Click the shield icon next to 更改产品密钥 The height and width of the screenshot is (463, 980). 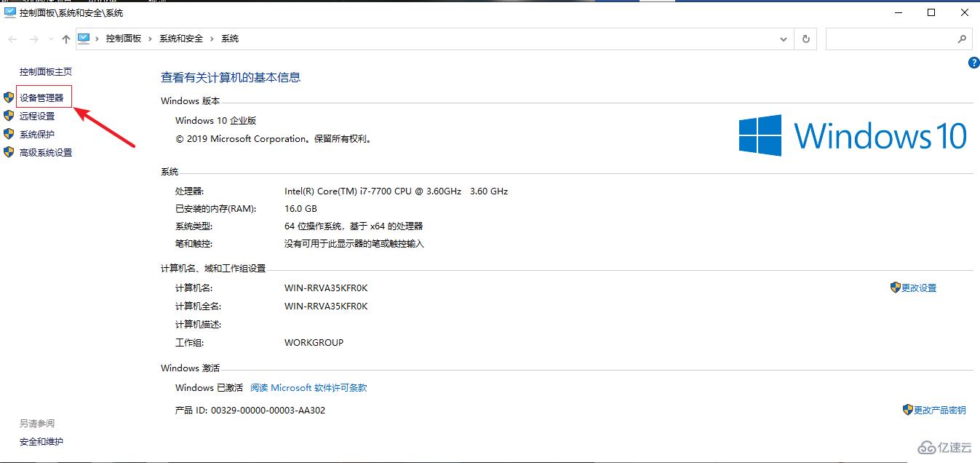pos(908,410)
